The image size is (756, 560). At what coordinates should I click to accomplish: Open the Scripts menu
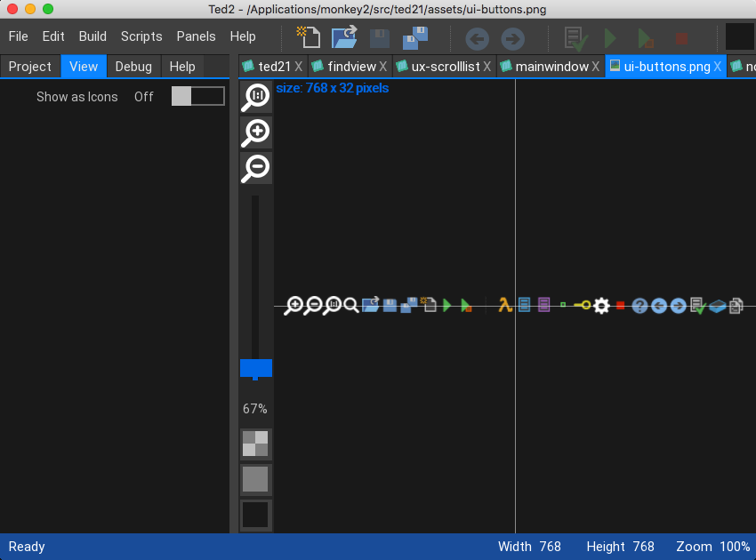(141, 36)
